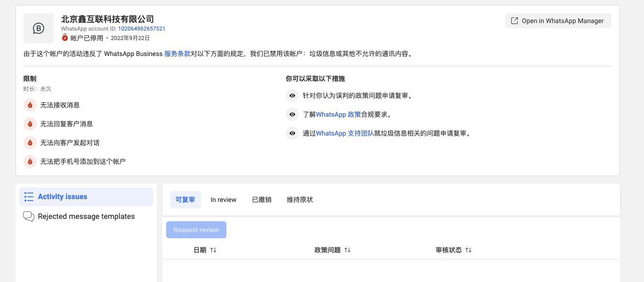Open the WhatsApp 支持团队 link
Viewport: 644px width, 282px height.
(x=345, y=133)
